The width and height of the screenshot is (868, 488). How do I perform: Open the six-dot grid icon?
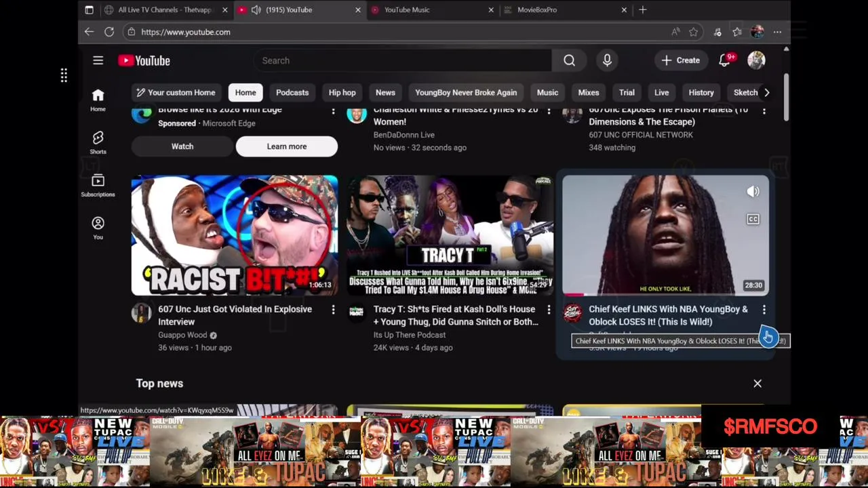[x=64, y=75]
